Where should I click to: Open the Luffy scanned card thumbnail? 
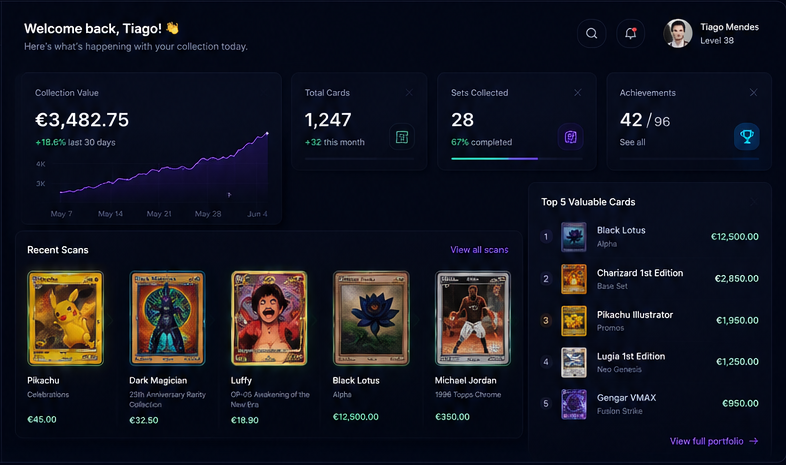coord(269,318)
